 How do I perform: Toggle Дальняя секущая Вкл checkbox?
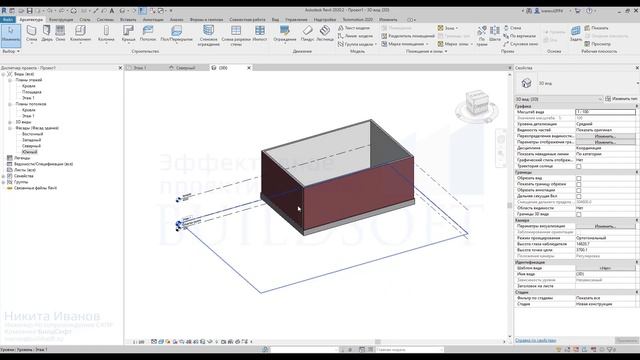(x=578, y=196)
